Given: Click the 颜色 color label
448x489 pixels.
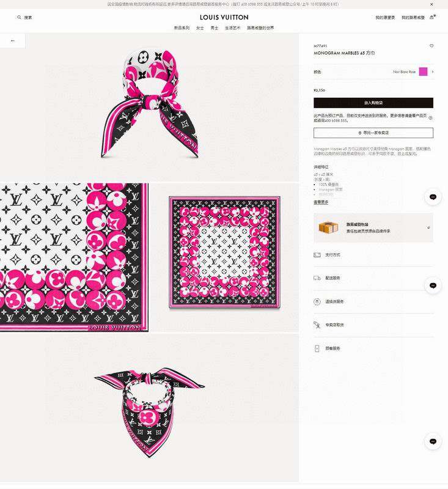Looking at the screenshot, I should click(317, 72).
